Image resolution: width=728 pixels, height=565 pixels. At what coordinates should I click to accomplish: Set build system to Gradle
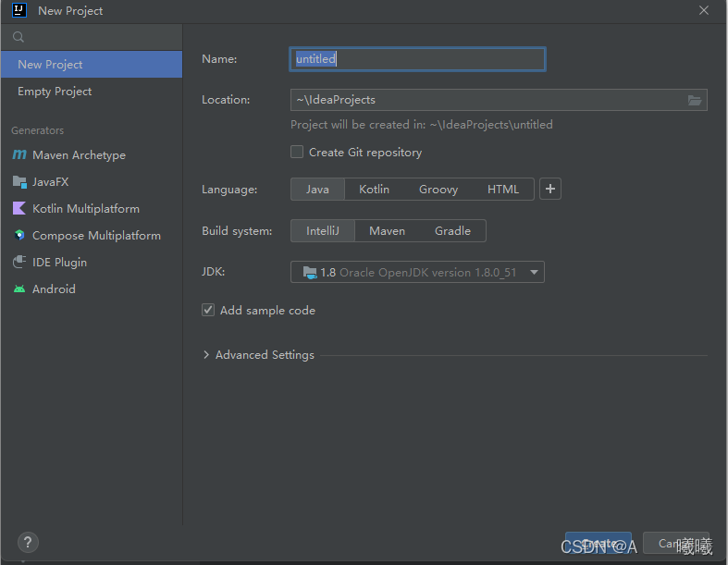[x=452, y=231]
